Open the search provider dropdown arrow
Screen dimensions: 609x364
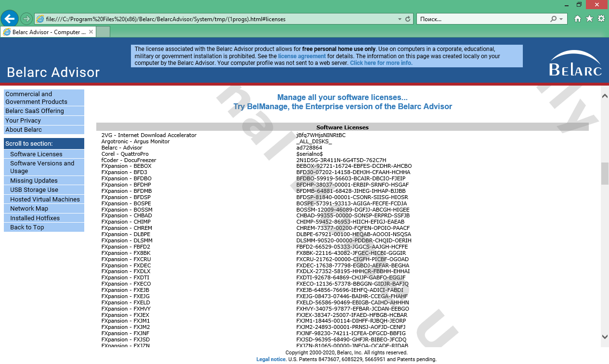561,19
